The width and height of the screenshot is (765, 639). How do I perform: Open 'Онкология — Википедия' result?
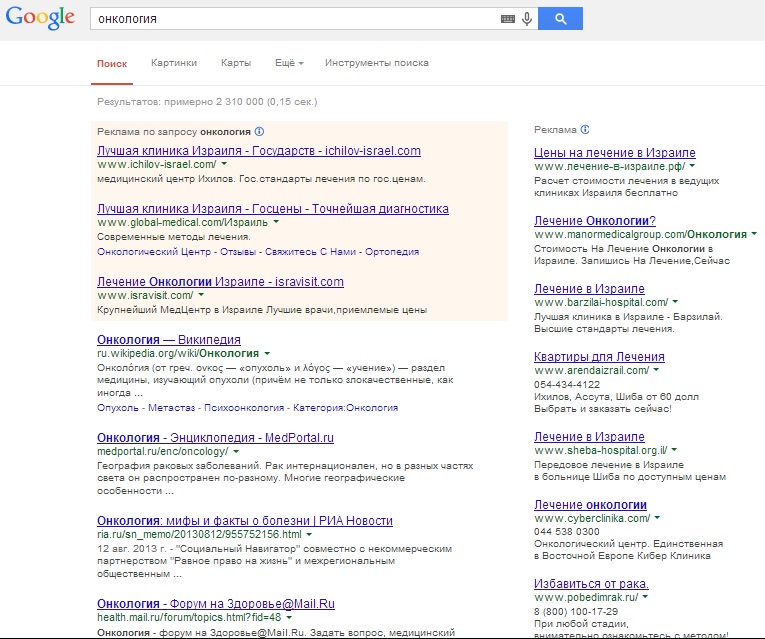click(x=169, y=340)
